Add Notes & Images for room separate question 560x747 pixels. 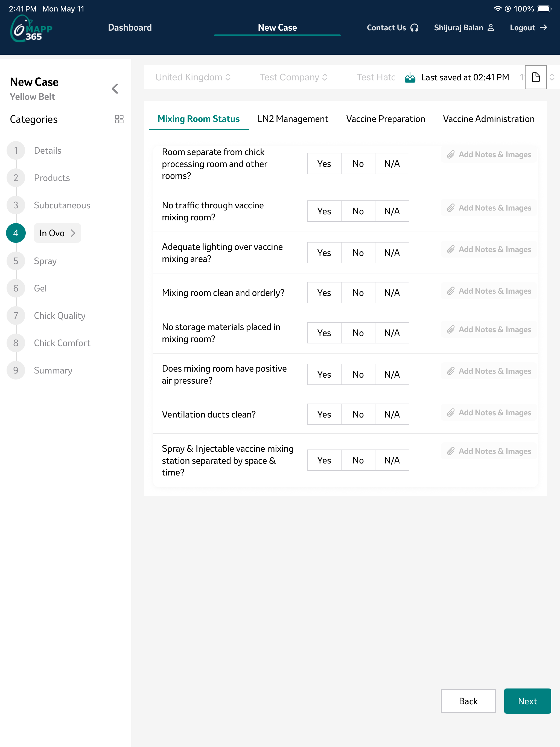[489, 155]
